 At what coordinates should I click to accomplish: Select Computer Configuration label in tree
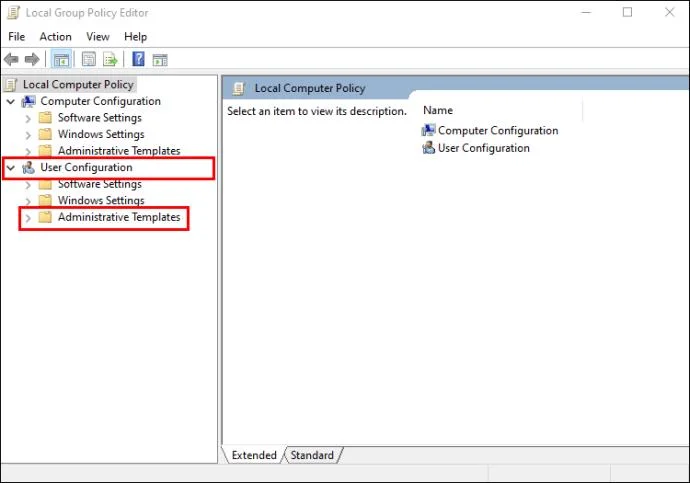pyautogui.click(x=100, y=101)
